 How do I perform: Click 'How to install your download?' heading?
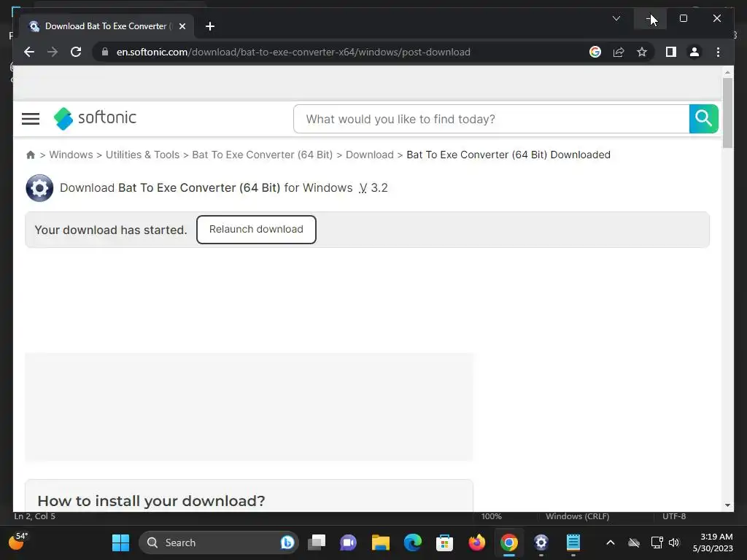tap(151, 501)
